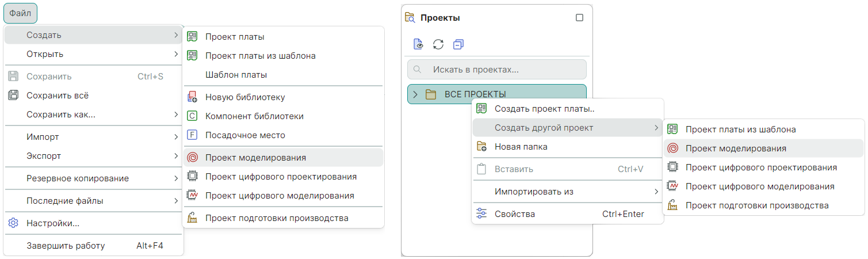This screenshot has width=868, height=259.
Task: Open the Импорт submenu arrow
Action: [175, 137]
